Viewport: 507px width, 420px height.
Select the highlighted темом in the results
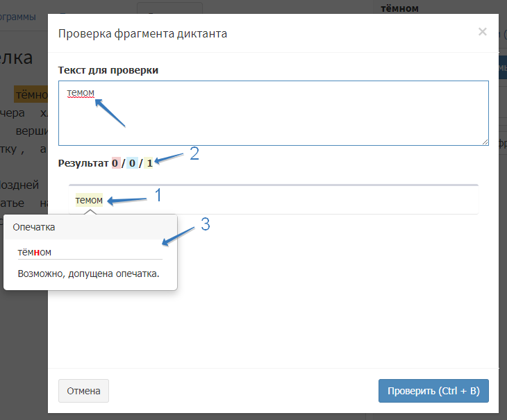tap(89, 201)
